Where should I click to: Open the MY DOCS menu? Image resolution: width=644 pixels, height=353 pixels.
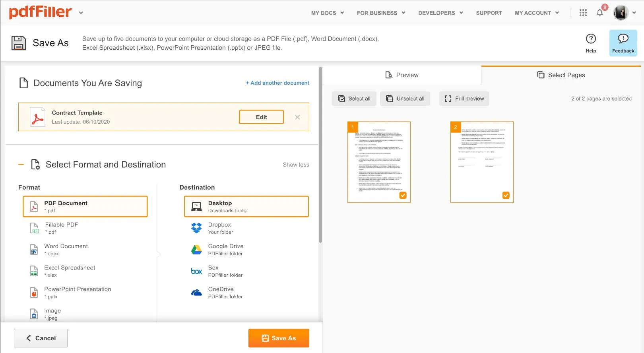click(328, 13)
